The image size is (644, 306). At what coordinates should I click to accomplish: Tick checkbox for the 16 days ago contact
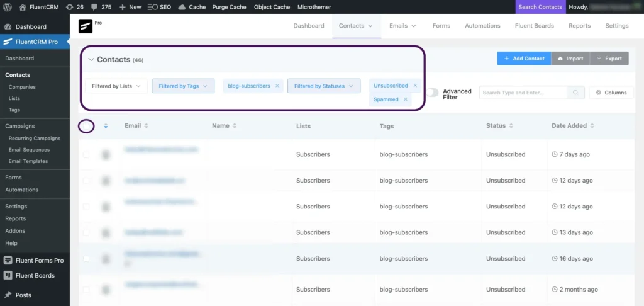coord(86,259)
